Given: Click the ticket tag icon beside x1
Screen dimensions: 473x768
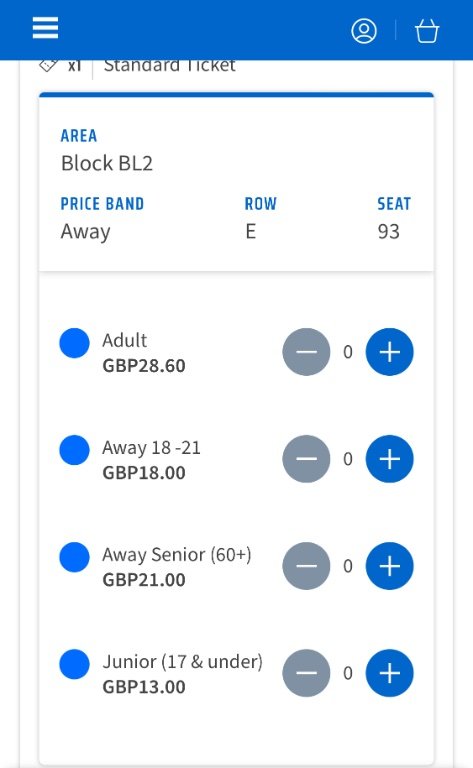Looking at the screenshot, I should click(x=48, y=65).
